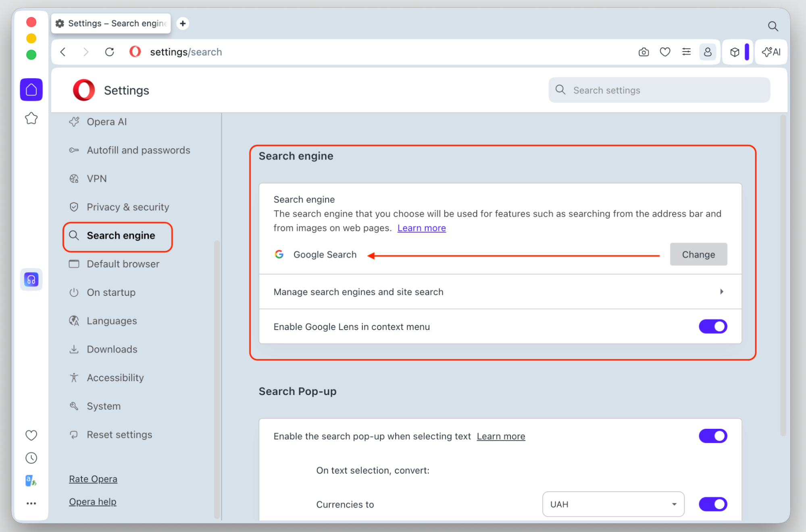Open the Easy setup sliders icon
Screen dimensions: 806x532
coord(686,52)
